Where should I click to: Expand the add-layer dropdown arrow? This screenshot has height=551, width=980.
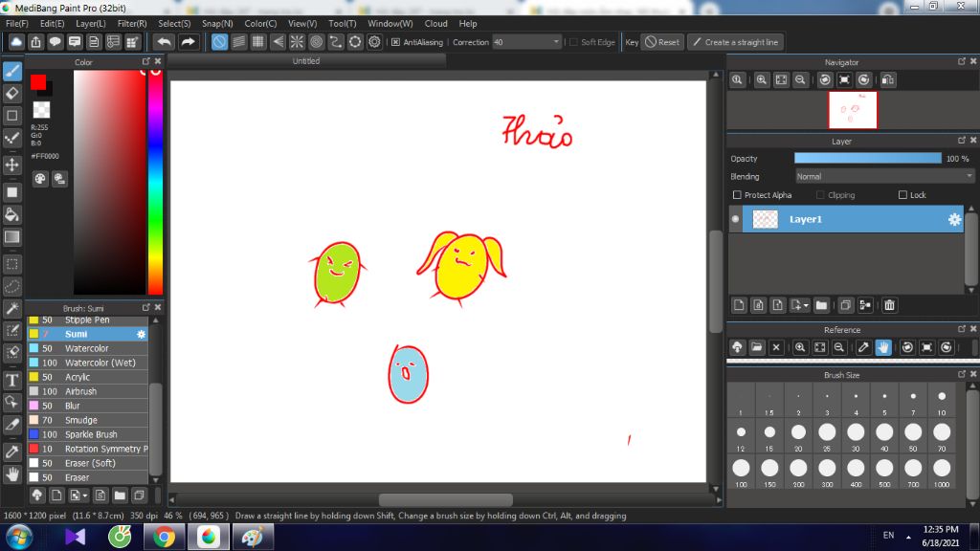(806, 305)
